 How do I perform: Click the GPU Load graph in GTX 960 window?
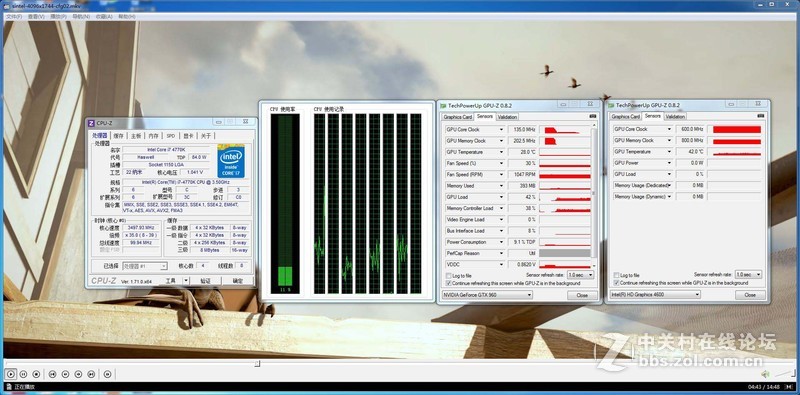click(565, 197)
